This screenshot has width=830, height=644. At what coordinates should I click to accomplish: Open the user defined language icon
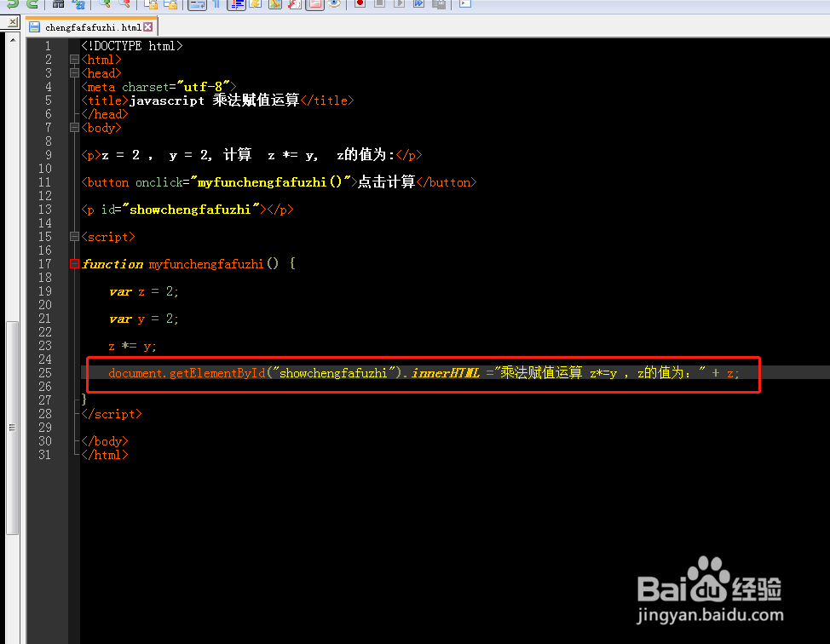[256, 3]
